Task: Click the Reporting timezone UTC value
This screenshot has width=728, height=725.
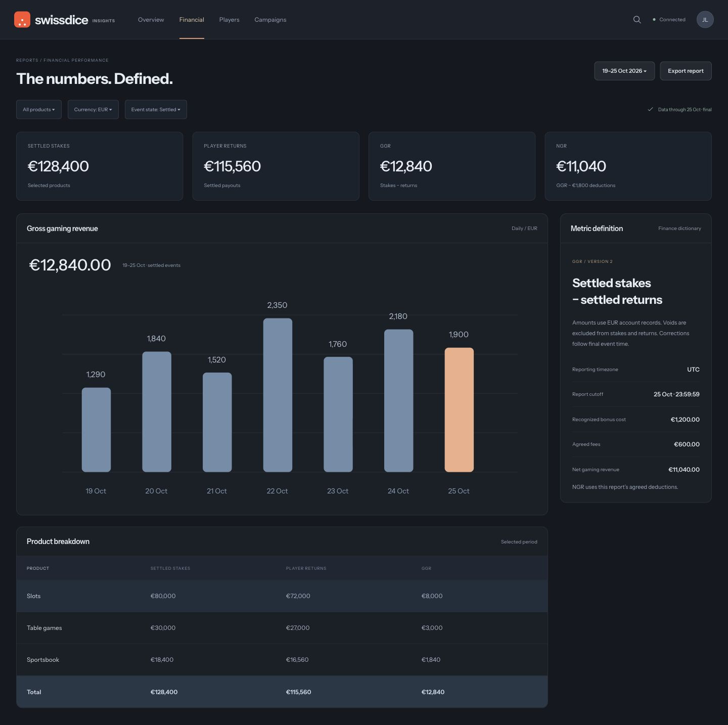Action: [x=694, y=370]
